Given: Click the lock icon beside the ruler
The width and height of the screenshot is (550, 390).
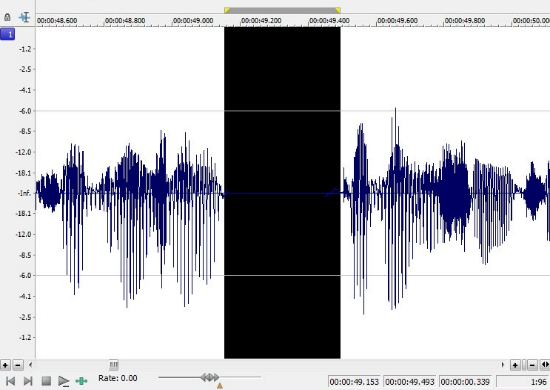Looking at the screenshot, I should 7,17.
